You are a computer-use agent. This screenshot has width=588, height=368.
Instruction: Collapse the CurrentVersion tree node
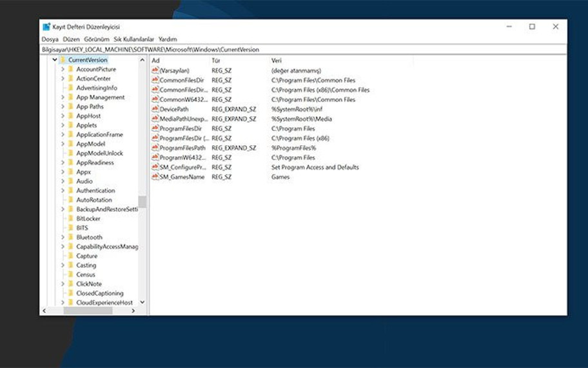[55, 60]
